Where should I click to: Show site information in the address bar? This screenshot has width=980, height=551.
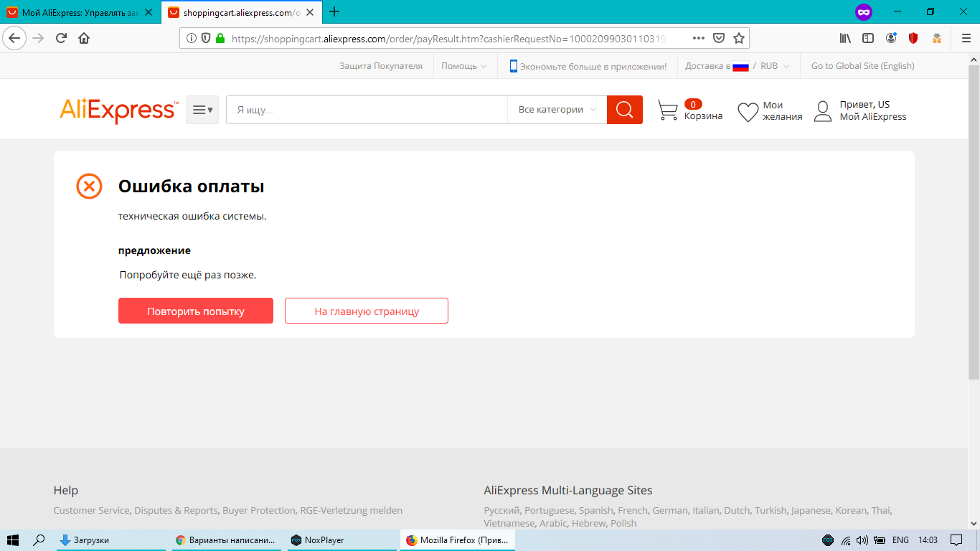coord(192,39)
